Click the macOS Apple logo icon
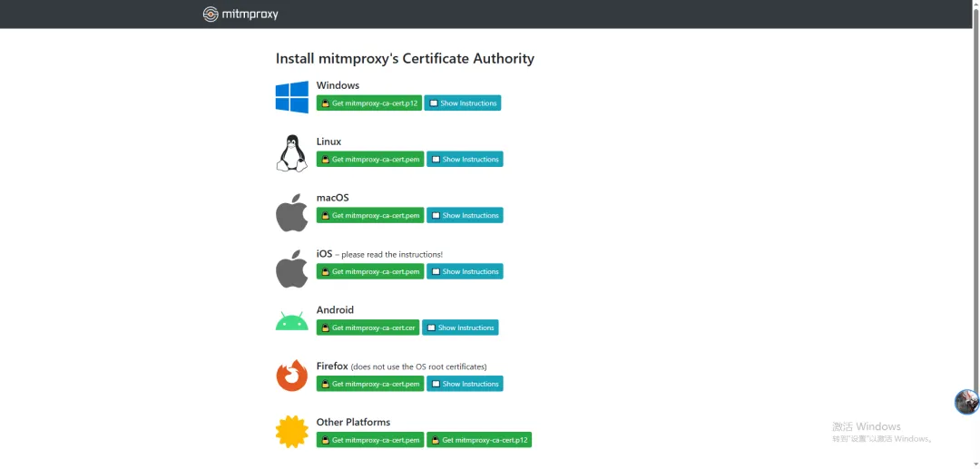The width and height of the screenshot is (980, 469). [x=292, y=212]
